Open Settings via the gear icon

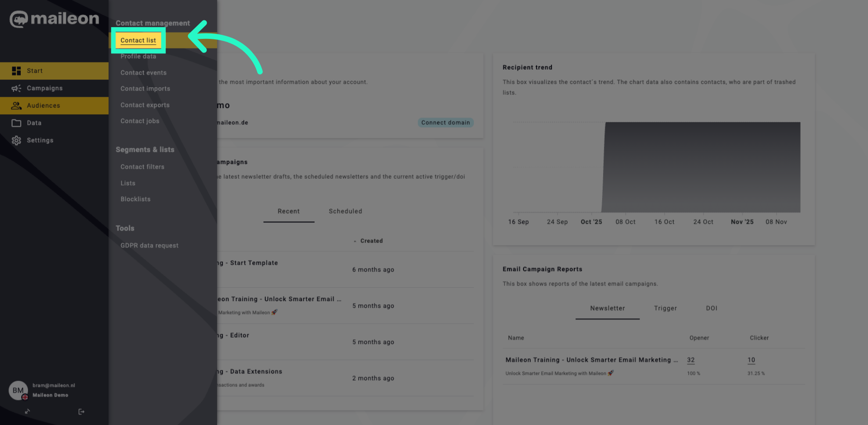[16, 140]
